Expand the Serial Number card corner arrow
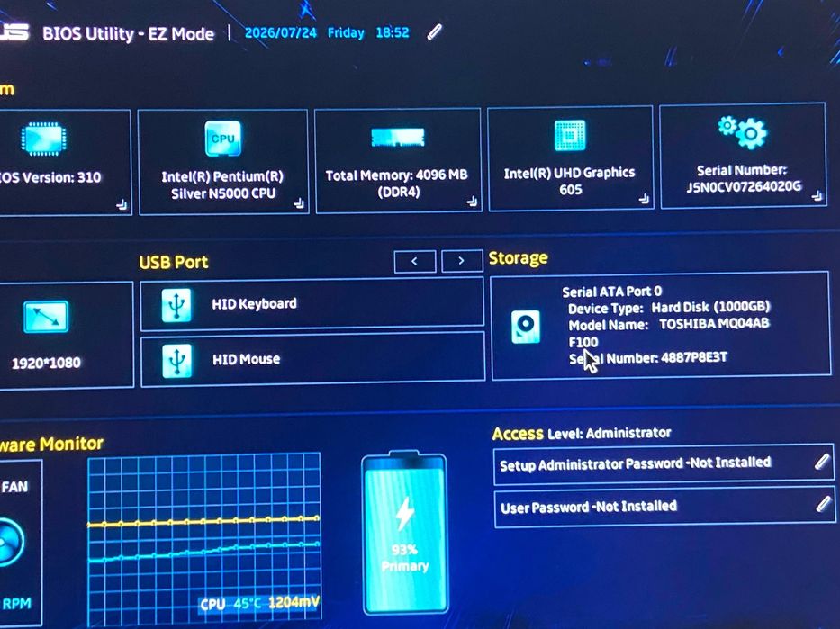Image resolution: width=840 pixels, height=629 pixels. coord(817,195)
